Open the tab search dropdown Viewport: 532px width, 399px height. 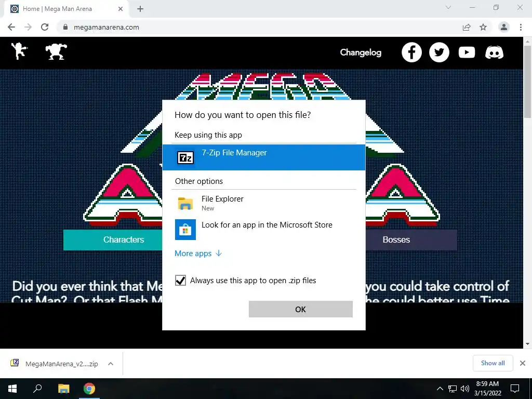click(448, 7)
